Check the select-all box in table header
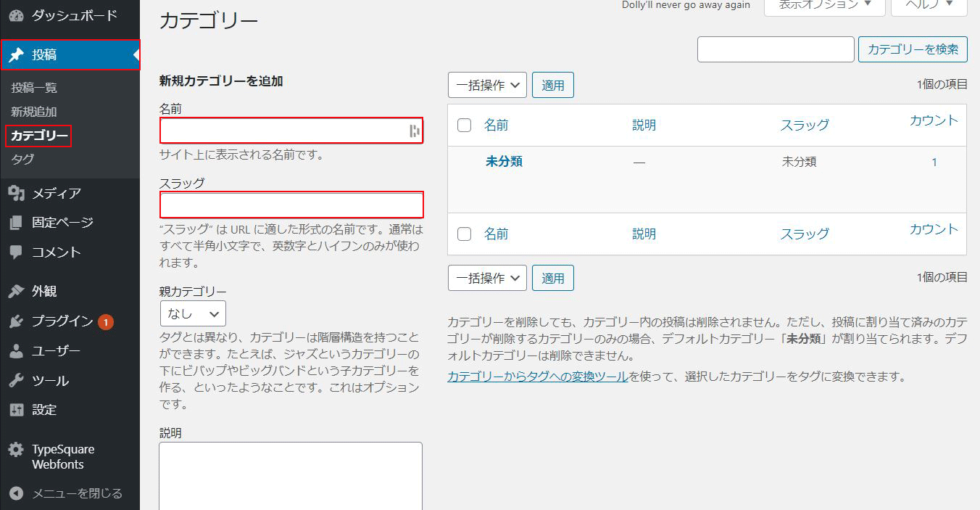Image resolution: width=980 pixels, height=510 pixels. 465,126
